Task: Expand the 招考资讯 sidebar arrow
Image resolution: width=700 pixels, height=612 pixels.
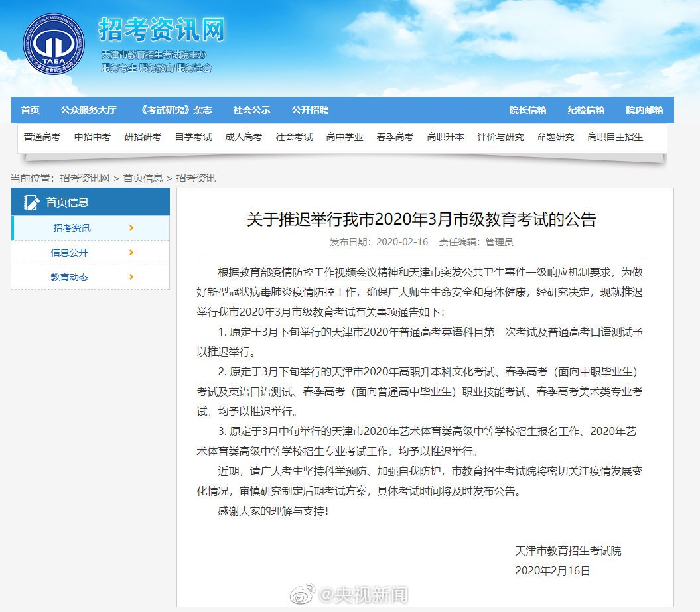Action: (x=131, y=228)
